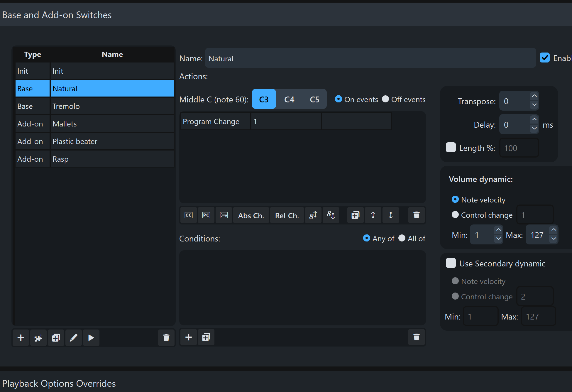Add new switch with puzzle-piece icon
Viewport: 572px width, 392px height.
pos(38,338)
